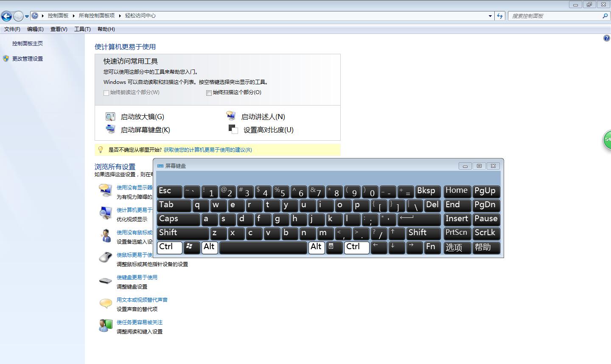Open the address bar history dropdown arrow
This screenshot has height=364, width=611.
(490, 16)
